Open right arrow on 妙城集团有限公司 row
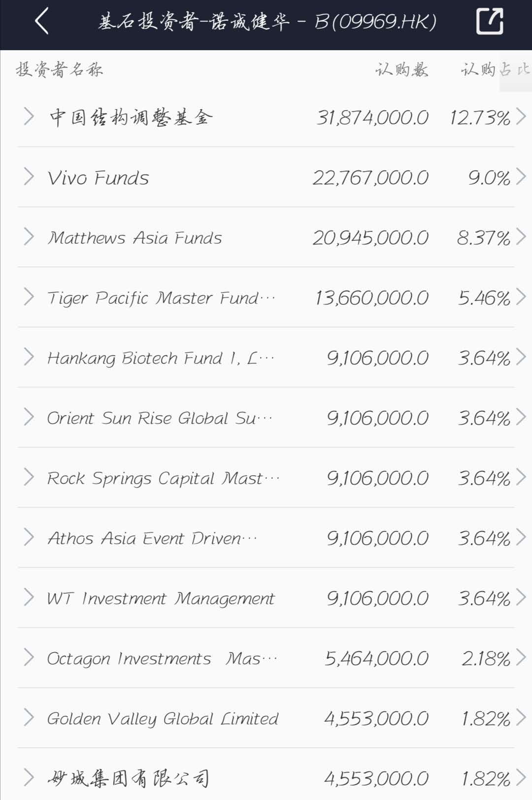 521,778
